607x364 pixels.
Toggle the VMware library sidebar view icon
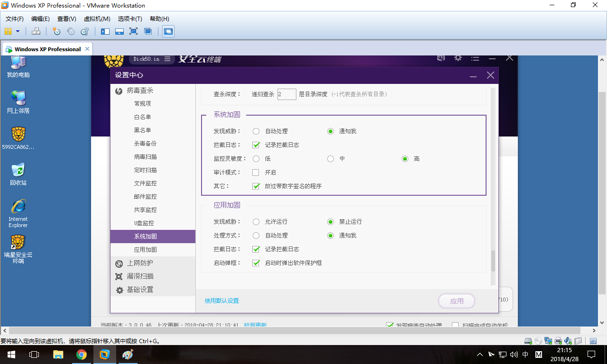coord(105,31)
